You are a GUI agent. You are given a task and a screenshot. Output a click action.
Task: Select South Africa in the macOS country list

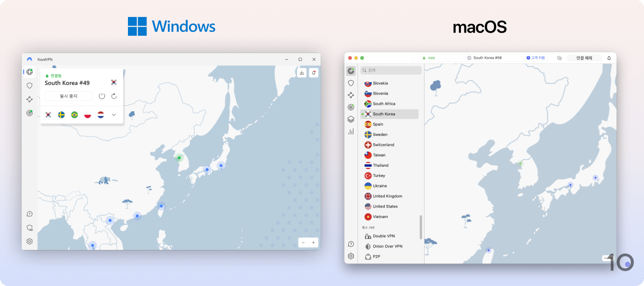click(x=389, y=104)
